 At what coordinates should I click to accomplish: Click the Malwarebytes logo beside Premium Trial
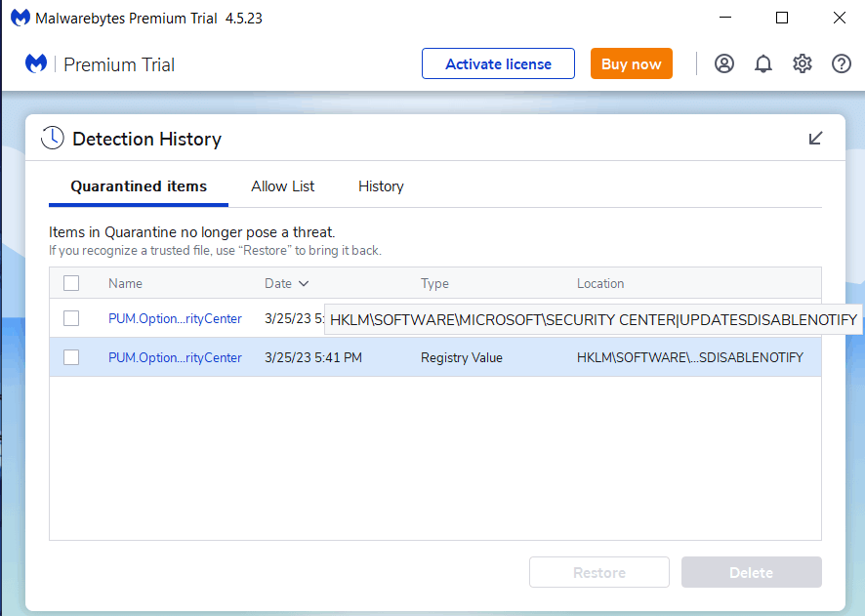36,64
